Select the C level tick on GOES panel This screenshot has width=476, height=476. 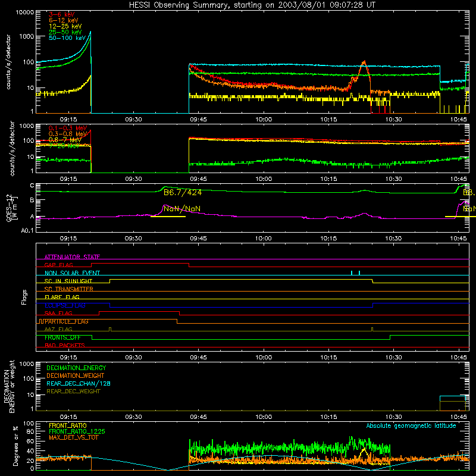tap(32, 186)
